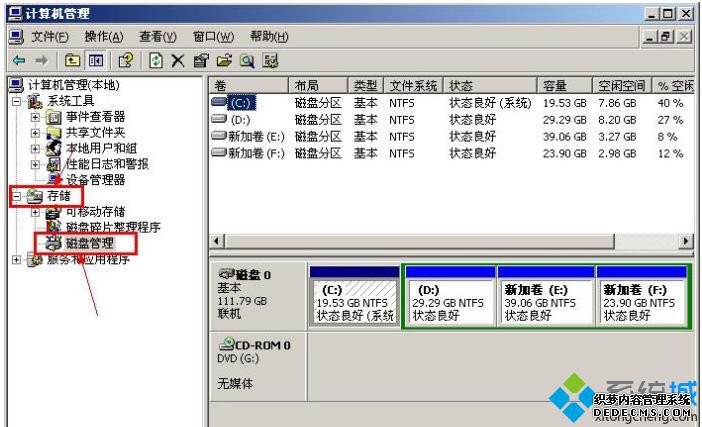Screen dimensions: 702x427
Task: Click the Back arrow toolbar icon
Action: click(x=19, y=60)
